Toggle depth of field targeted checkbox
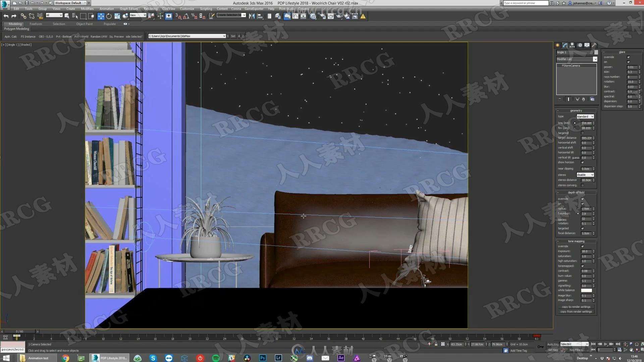This screenshot has height=362, width=644. pos(582,228)
